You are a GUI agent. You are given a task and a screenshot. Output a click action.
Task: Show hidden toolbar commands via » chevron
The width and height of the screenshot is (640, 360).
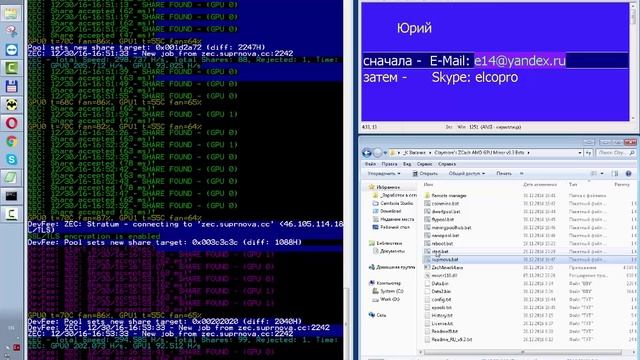coord(521,173)
